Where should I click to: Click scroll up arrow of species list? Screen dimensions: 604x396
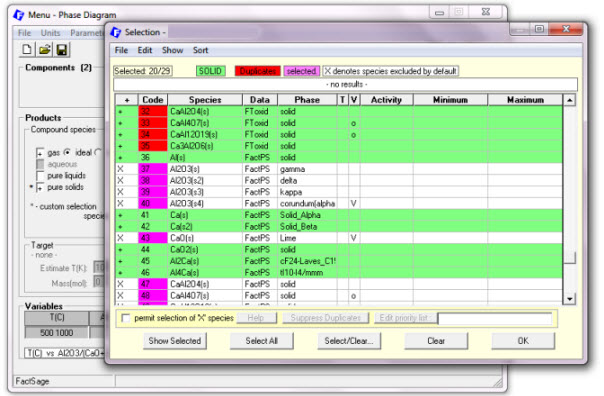[569, 100]
